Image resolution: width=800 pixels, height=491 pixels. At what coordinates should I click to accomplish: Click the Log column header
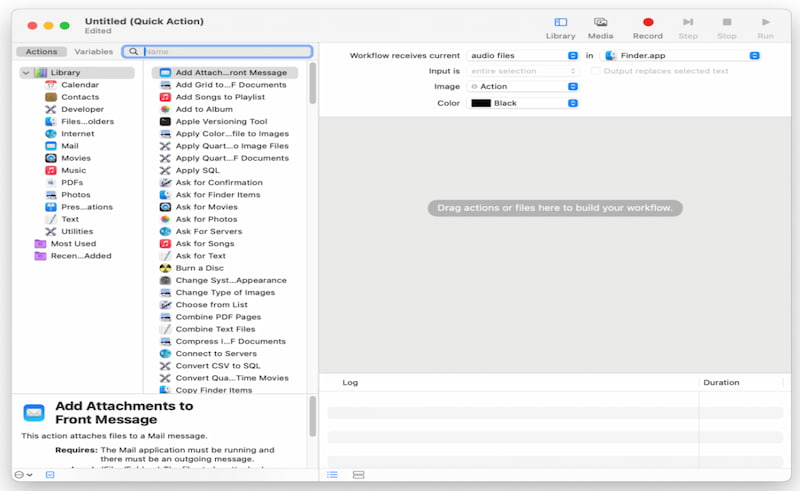coord(350,383)
